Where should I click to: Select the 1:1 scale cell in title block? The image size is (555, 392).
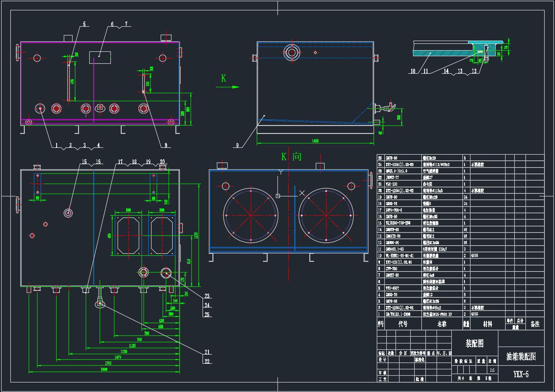tap(492, 370)
